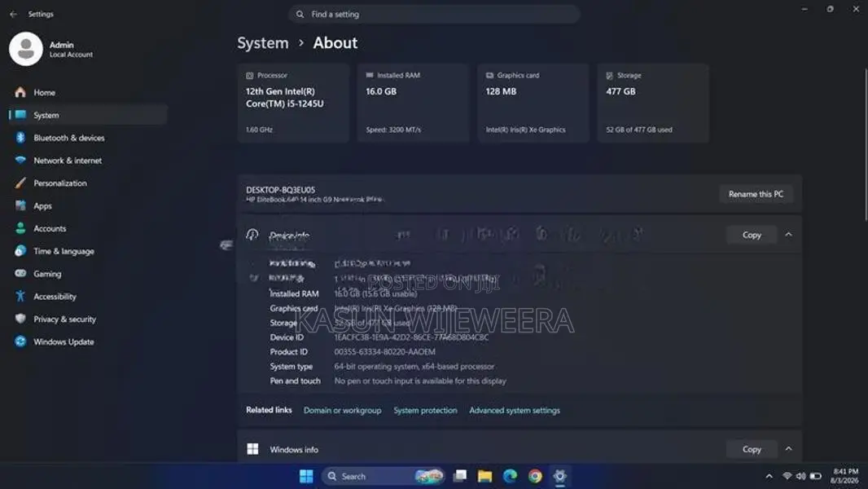Open Wi-Fi network tray icon
Screen dimensions: 868x489
point(787,476)
